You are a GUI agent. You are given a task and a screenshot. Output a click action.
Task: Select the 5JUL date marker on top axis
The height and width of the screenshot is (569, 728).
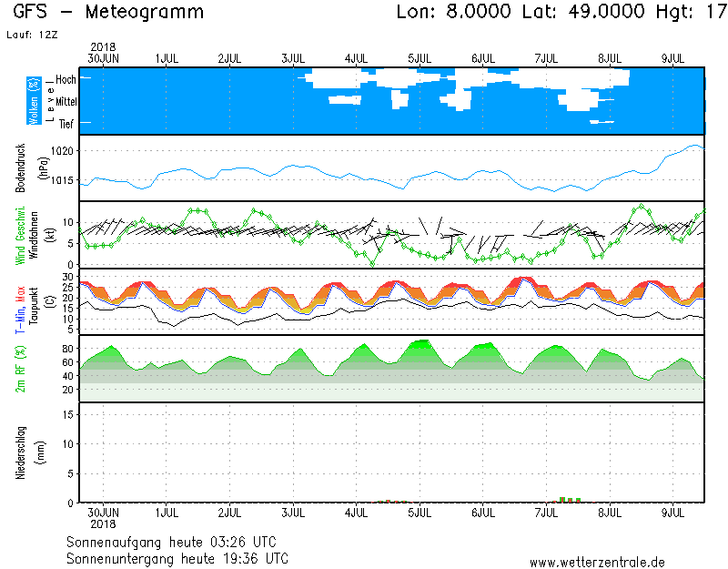coord(420,58)
